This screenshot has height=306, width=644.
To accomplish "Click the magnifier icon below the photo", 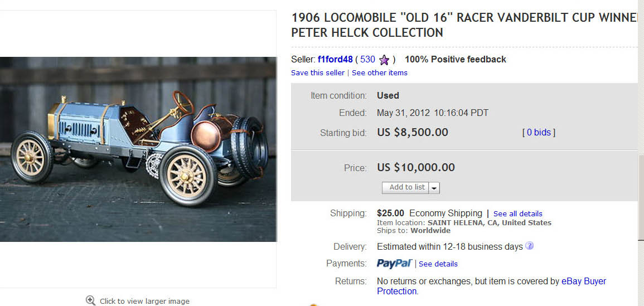I will pos(91,301).
